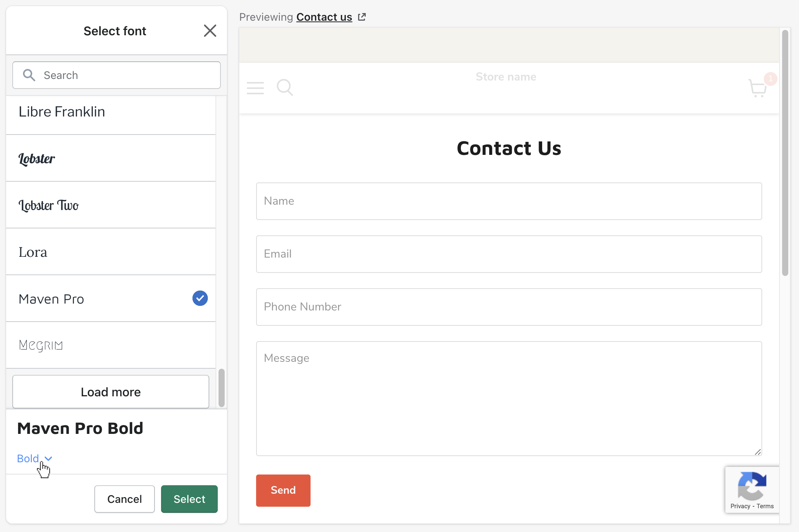799x532 pixels.
Task: Load more fonts
Action: pos(111,392)
